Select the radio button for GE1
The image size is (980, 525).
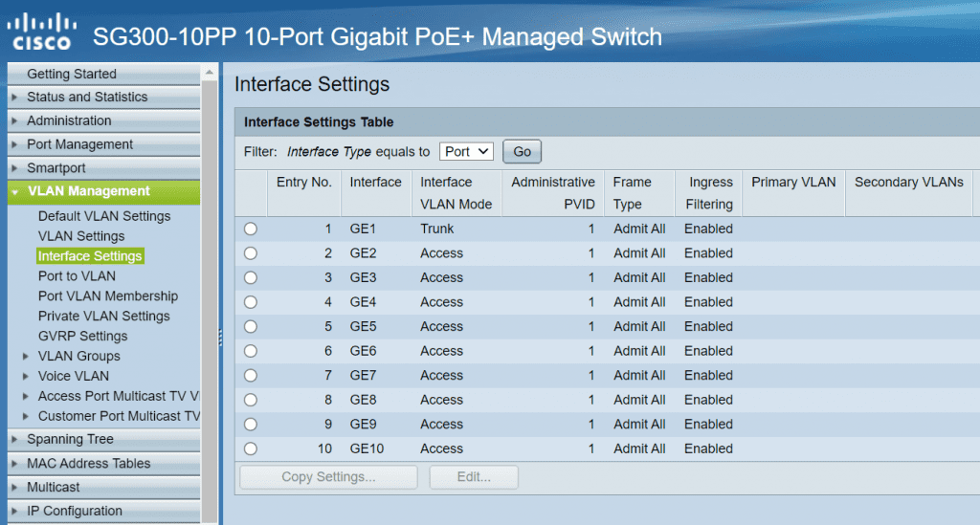click(x=251, y=230)
